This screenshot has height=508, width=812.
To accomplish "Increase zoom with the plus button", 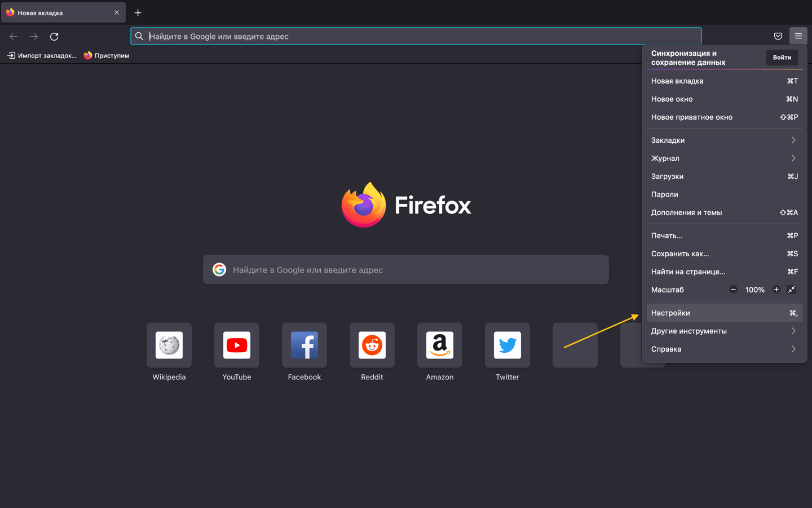I will point(776,290).
